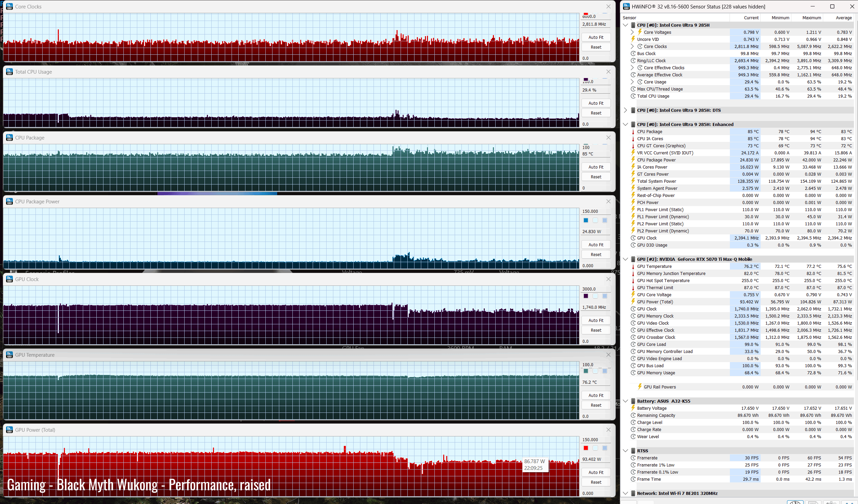Click the HWiNFO icon in sensor window title bar
This screenshot has width=858, height=504.
click(x=626, y=6)
